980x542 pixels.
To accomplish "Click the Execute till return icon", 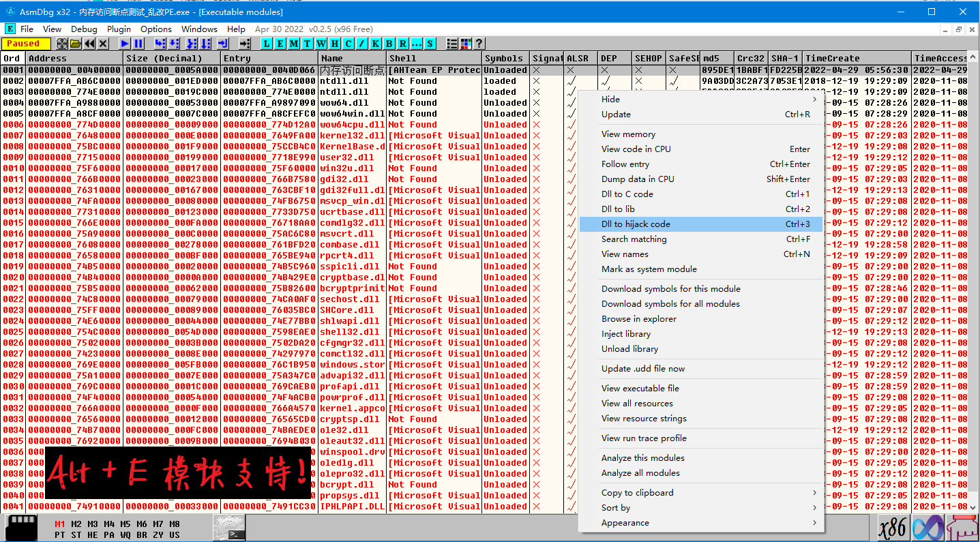I will [x=223, y=44].
